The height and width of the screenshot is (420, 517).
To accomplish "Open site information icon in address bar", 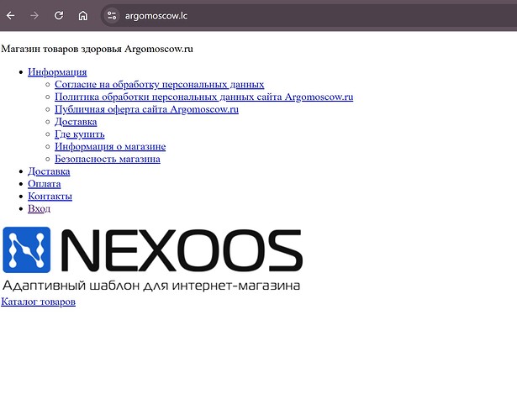I will tap(112, 15).
